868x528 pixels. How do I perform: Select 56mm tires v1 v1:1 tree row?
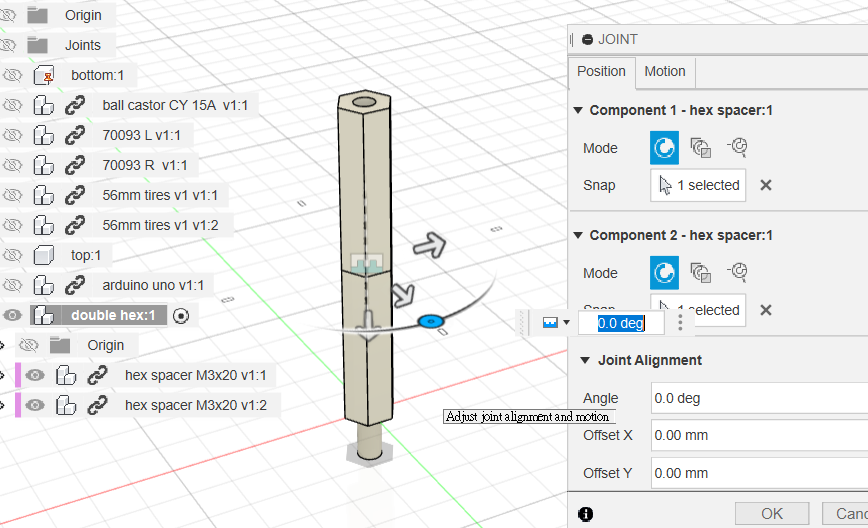point(160,195)
